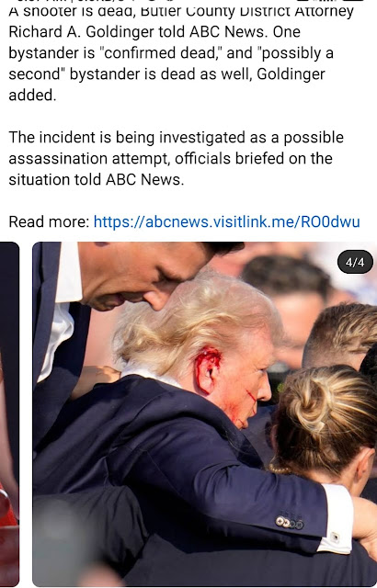Viewport: 377px width, 588px height.
Task: Tap the 'Read more:' label
Action: (49, 221)
